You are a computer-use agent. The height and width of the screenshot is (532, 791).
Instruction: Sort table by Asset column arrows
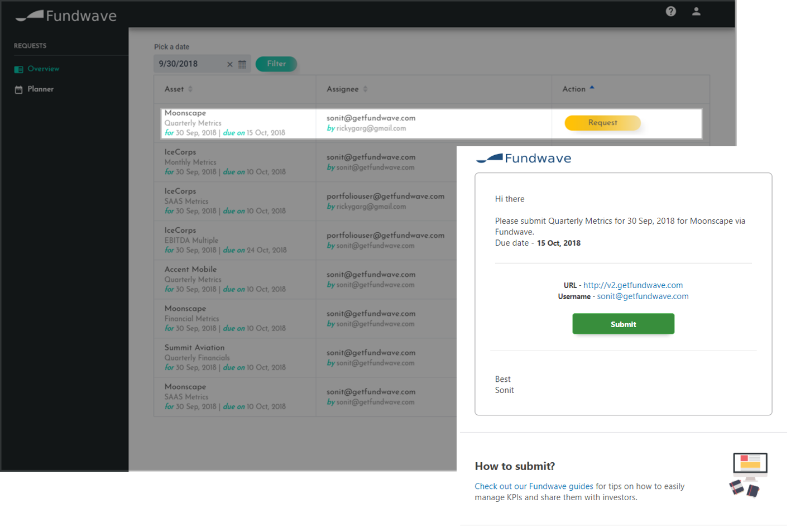(190, 89)
